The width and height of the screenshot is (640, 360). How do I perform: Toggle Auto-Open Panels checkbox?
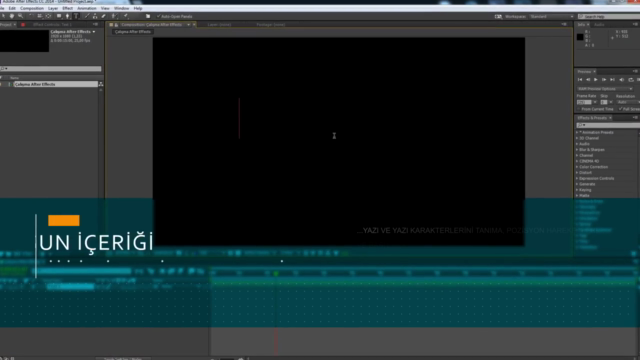coord(158,16)
